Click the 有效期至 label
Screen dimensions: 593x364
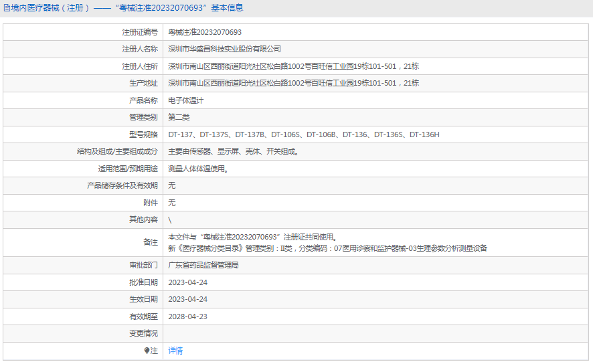click(143, 316)
